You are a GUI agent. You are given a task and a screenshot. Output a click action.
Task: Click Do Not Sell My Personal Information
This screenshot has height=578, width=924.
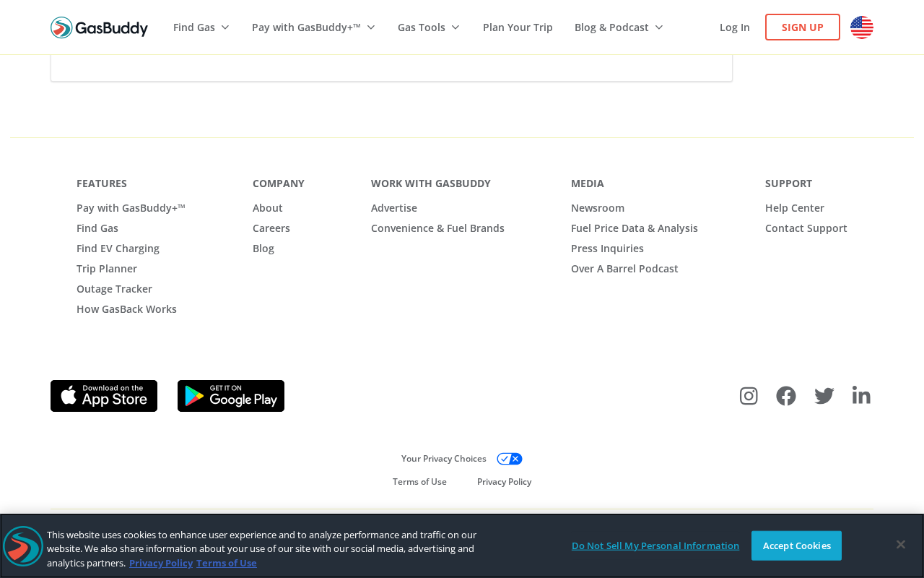[x=655, y=545]
